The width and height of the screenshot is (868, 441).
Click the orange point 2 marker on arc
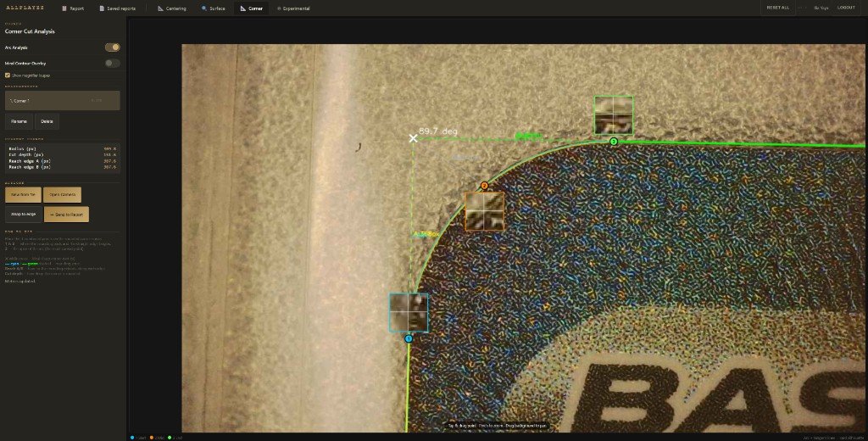coord(484,186)
